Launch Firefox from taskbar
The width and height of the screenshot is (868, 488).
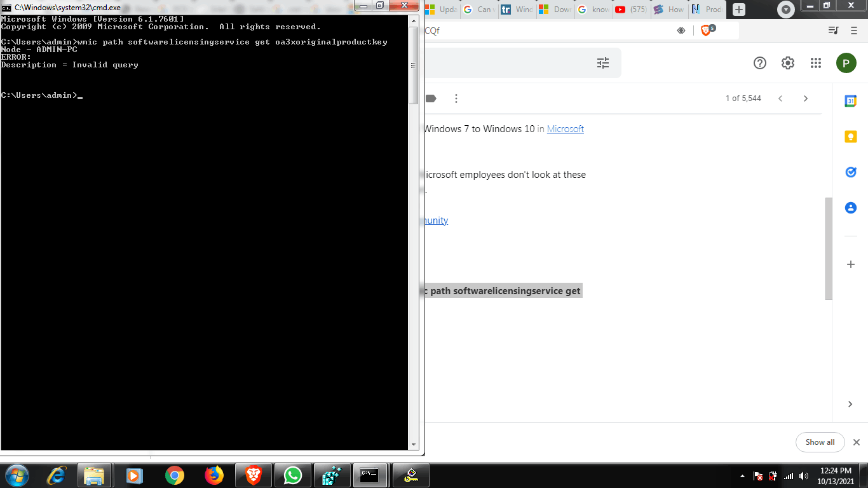click(214, 475)
